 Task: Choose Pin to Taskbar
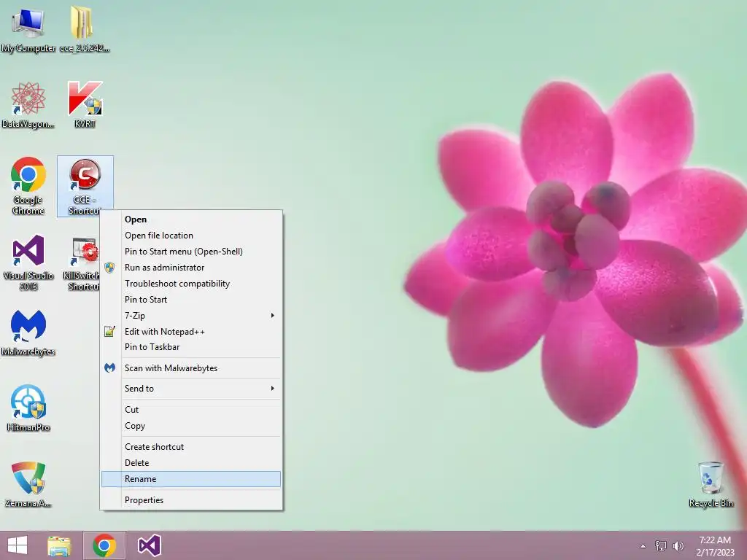[x=191, y=347]
